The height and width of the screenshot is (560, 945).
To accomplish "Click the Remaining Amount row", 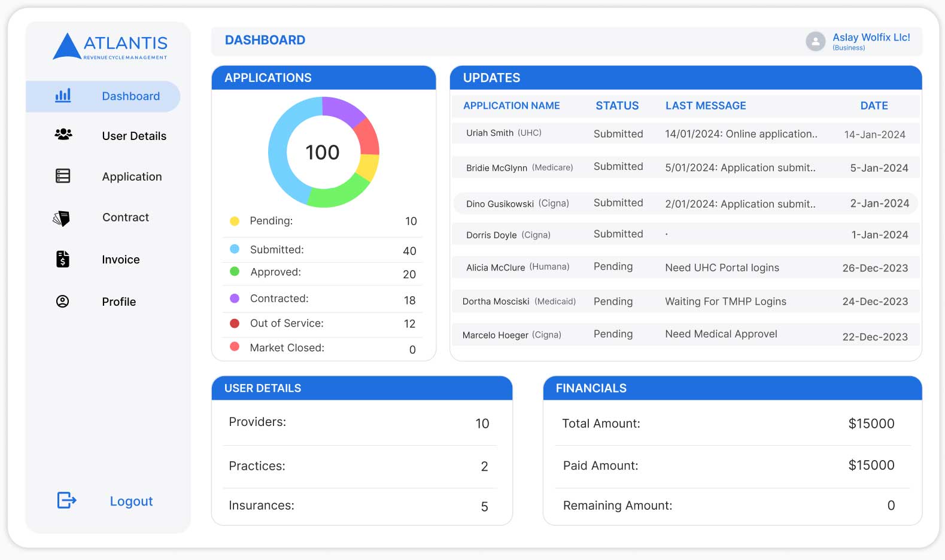I will pyautogui.click(x=732, y=506).
